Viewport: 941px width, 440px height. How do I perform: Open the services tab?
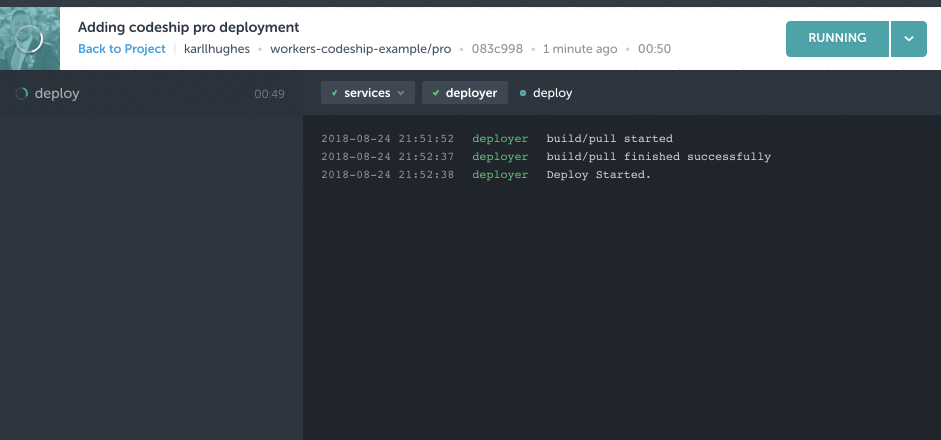(367, 93)
